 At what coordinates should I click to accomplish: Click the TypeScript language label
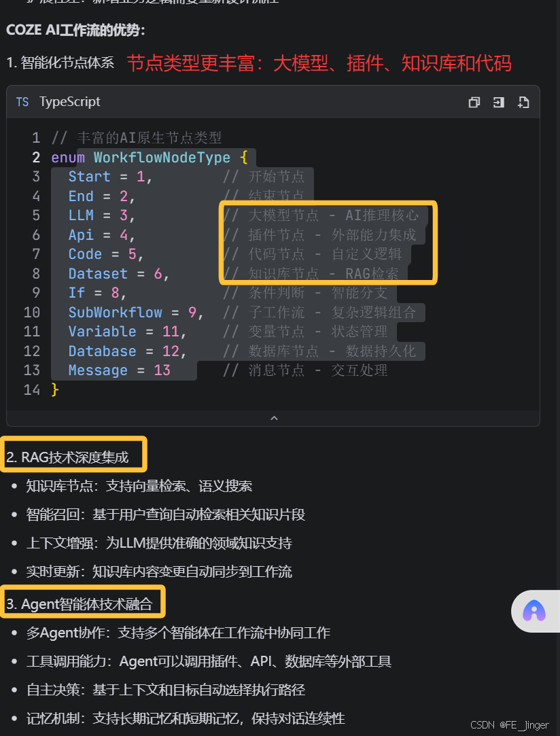click(70, 102)
